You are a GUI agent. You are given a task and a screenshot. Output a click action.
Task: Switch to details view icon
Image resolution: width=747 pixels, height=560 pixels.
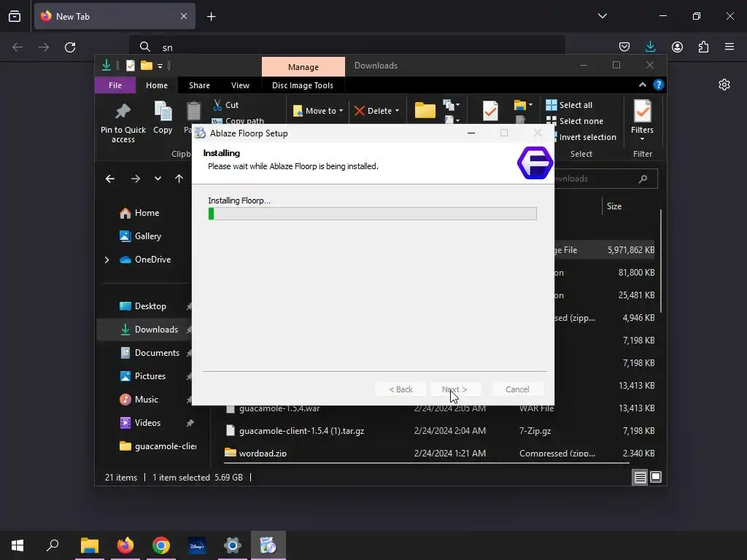(x=640, y=477)
